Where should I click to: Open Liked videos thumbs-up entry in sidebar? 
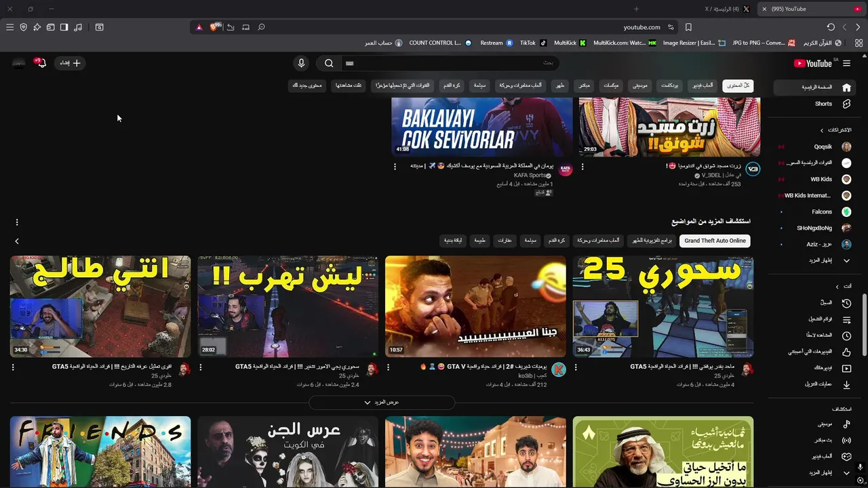tap(814, 352)
